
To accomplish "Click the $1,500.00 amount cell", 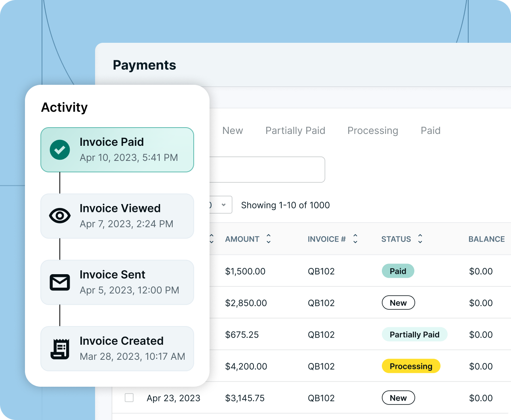I will click(x=245, y=271).
